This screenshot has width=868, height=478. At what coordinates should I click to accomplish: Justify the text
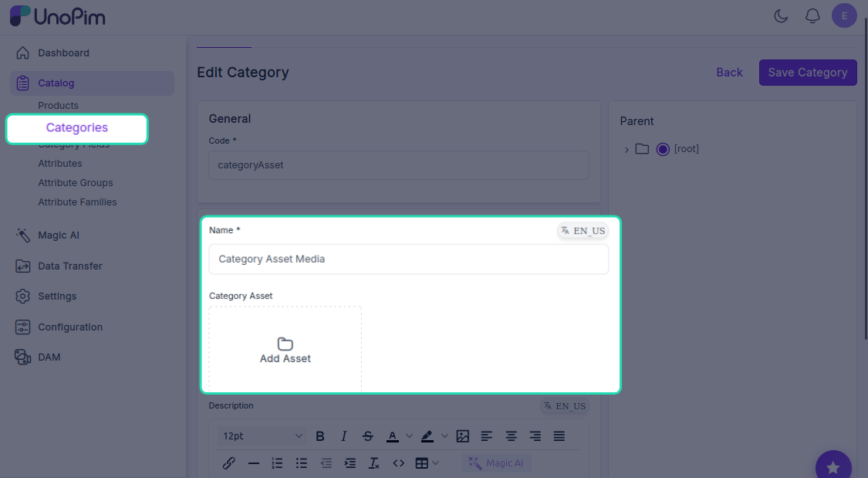click(x=559, y=436)
